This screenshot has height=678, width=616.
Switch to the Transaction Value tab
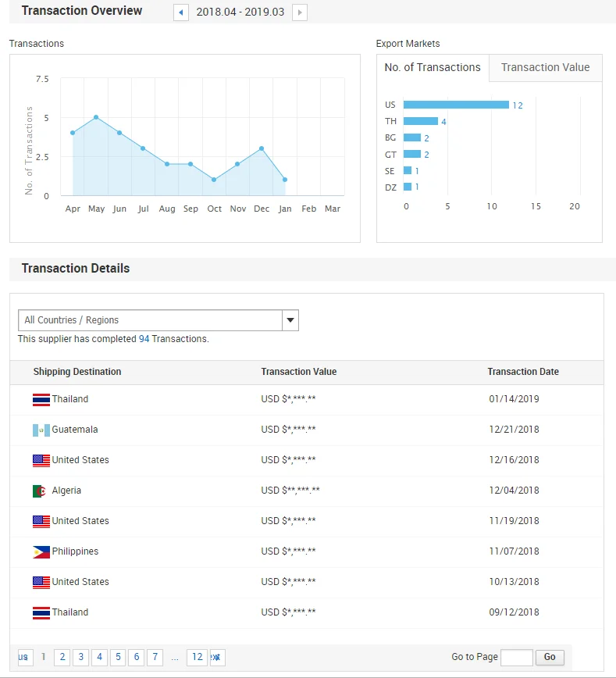545,68
